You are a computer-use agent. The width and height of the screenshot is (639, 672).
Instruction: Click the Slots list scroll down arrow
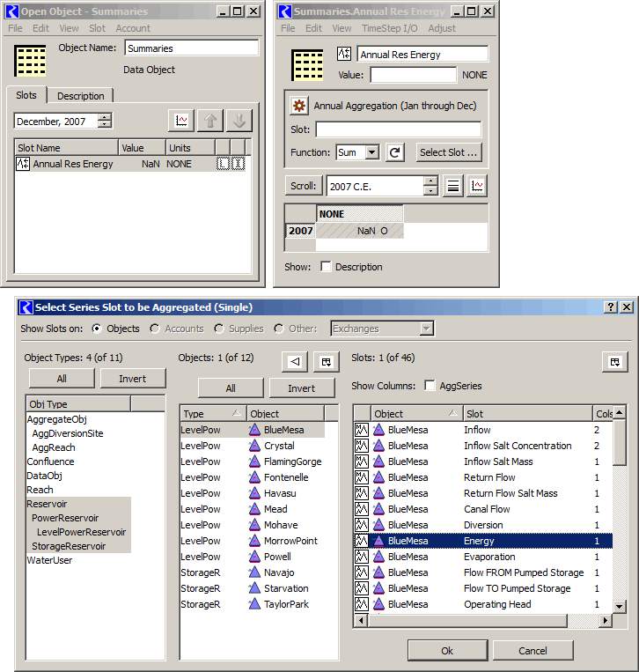(619, 607)
